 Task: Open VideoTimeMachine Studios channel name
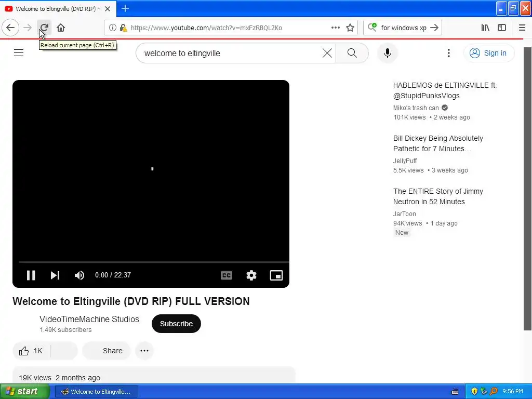89,320
